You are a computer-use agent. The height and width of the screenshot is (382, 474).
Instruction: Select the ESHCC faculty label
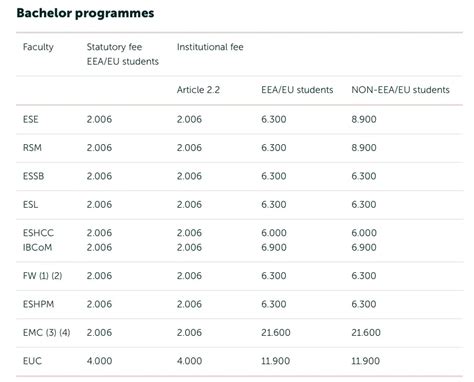coord(38,233)
